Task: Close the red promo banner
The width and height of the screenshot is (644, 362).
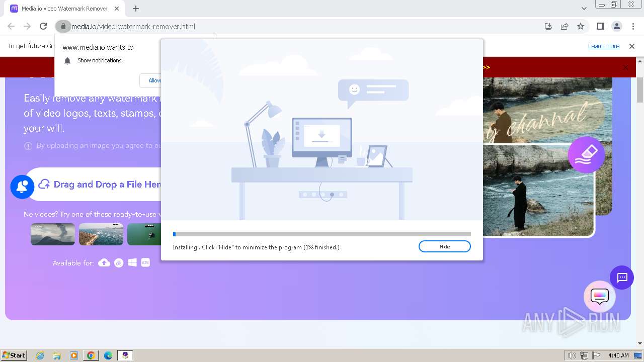Action: [x=625, y=67]
